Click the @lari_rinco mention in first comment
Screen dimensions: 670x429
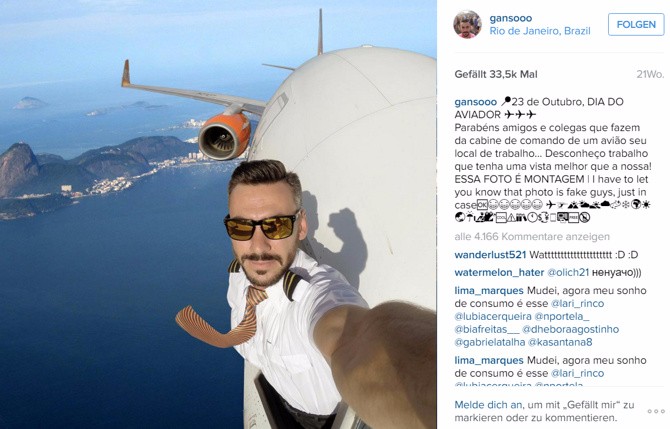click(577, 303)
